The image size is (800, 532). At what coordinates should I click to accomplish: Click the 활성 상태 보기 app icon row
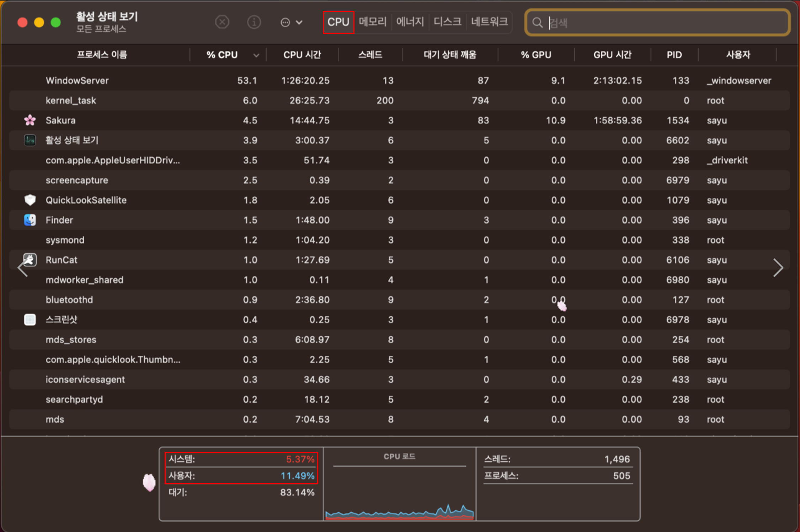tap(30, 140)
